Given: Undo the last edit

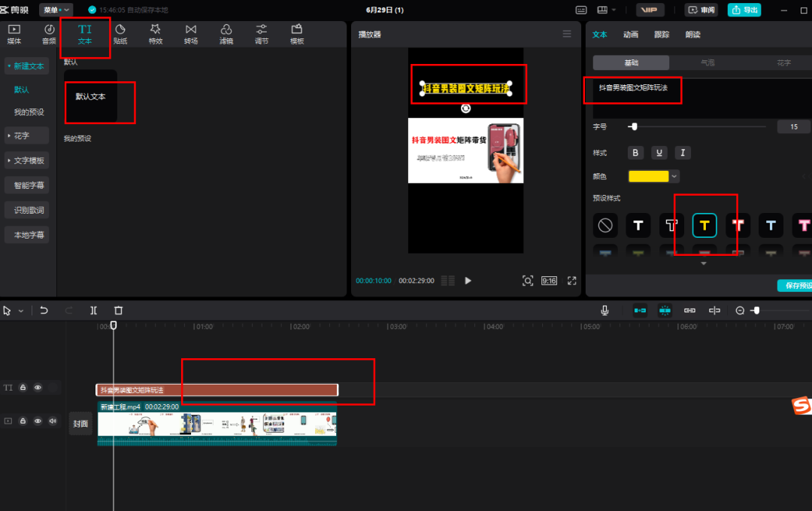Looking at the screenshot, I should click(44, 310).
